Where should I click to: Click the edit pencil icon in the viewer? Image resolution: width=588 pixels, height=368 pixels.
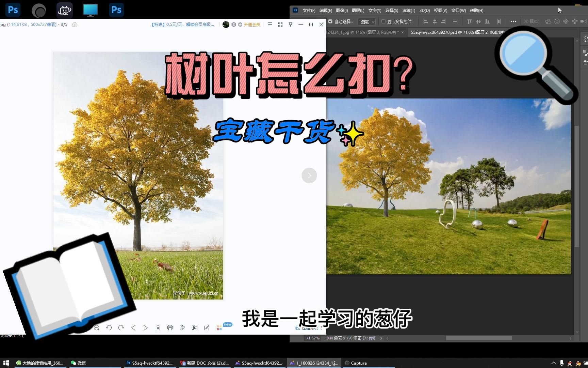tap(207, 328)
